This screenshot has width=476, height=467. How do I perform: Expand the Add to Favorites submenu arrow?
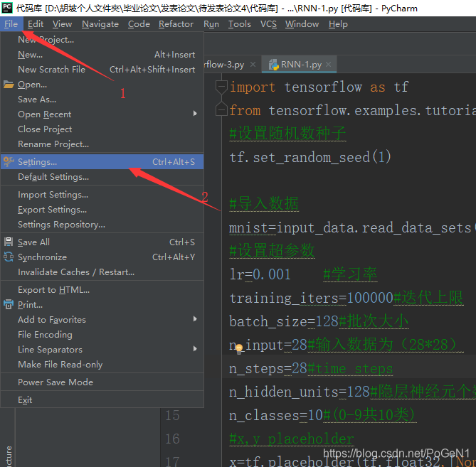pyautogui.click(x=195, y=318)
